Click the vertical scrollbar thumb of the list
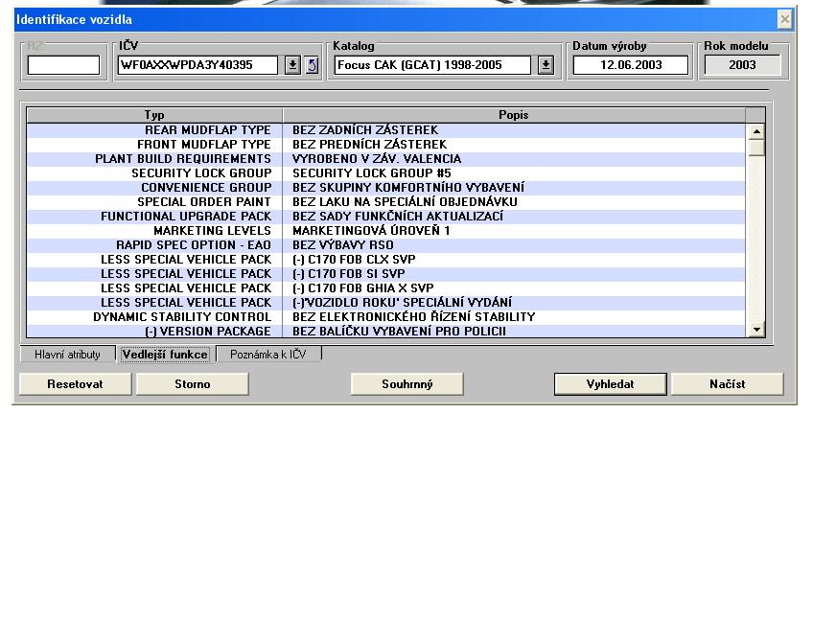Screen dimensions: 813x644 coord(756,148)
